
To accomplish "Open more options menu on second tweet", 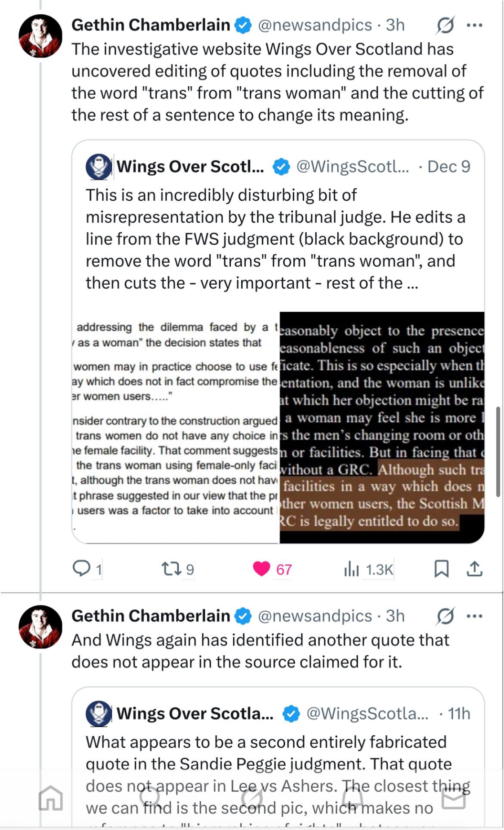I will [x=474, y=616].
